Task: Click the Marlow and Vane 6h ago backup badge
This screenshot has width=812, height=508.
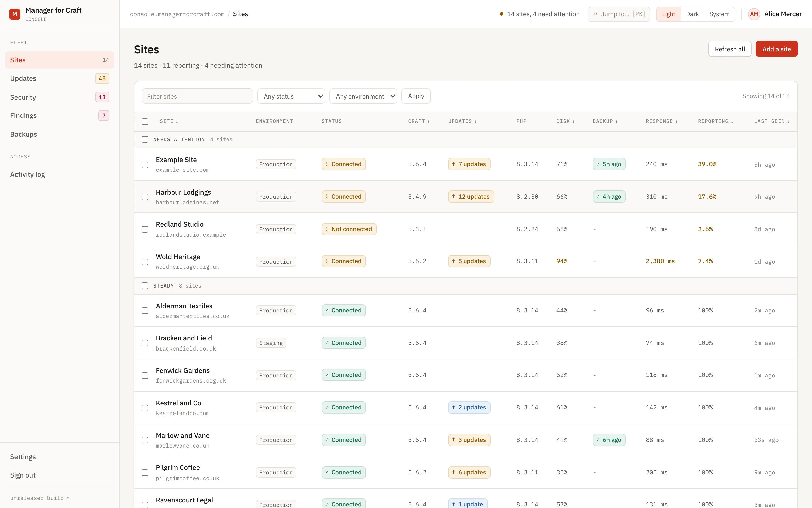Action: (609, 440)
